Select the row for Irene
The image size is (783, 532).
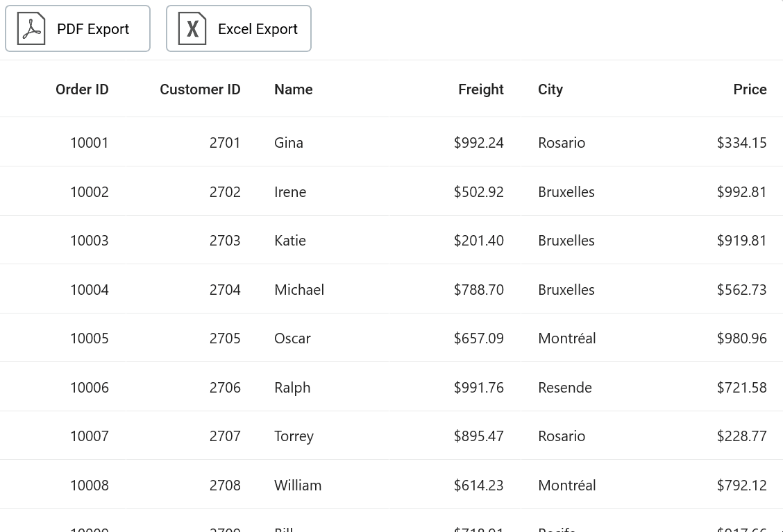coord(290,192)
